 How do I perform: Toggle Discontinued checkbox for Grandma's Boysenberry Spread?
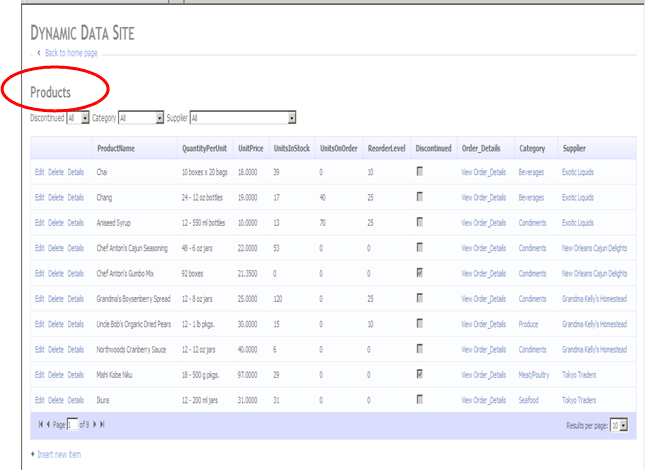tap(420, 298)
